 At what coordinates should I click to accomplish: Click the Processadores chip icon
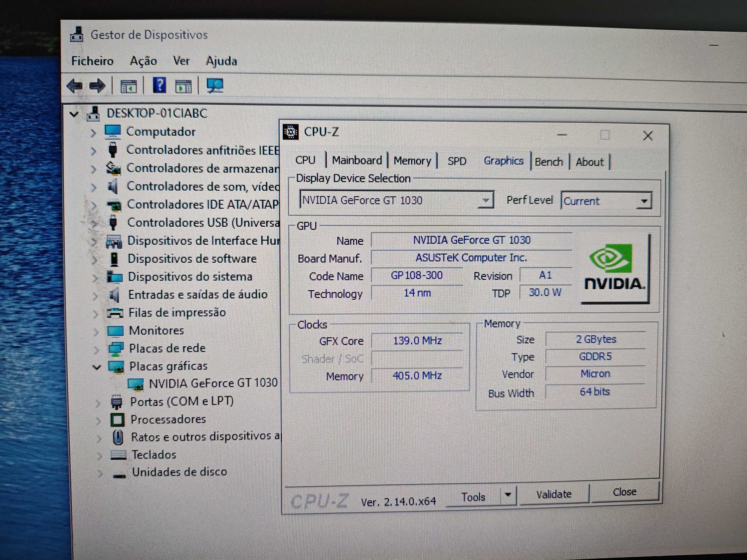pyautogui.click(x=117, y=420)
